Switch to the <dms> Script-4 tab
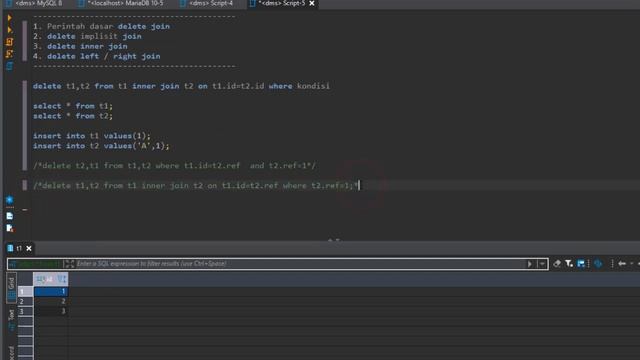The image size is (640, 360). click(207, 3)
